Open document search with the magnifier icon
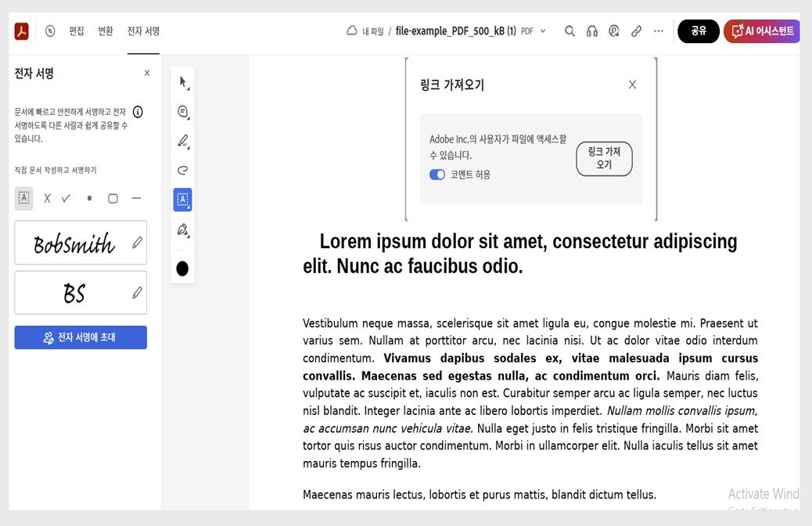This screenshot has width=812, height=526. [x=569, y=31]
